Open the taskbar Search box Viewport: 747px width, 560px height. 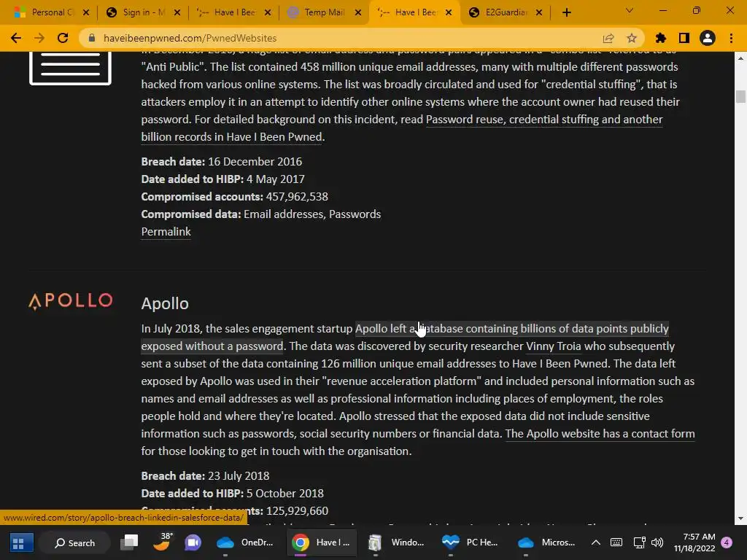point(75,542)
